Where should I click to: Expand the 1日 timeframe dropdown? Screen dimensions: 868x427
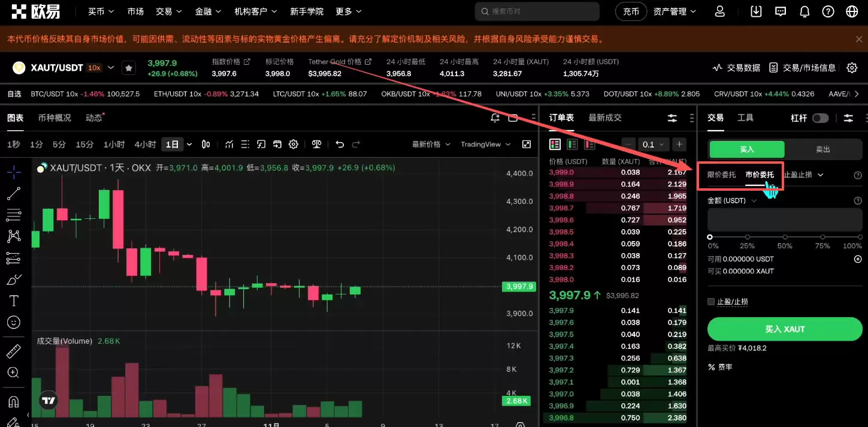coord(190,144)
